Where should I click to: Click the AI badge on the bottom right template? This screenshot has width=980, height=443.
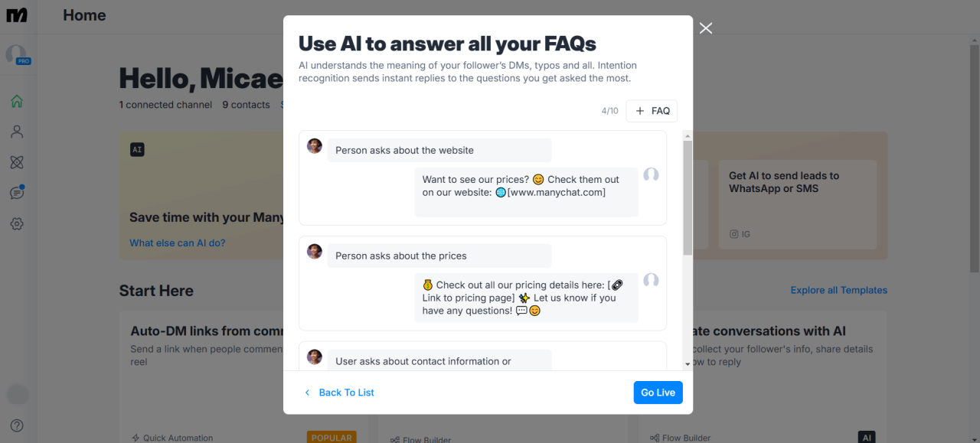[x=867, y=437]
